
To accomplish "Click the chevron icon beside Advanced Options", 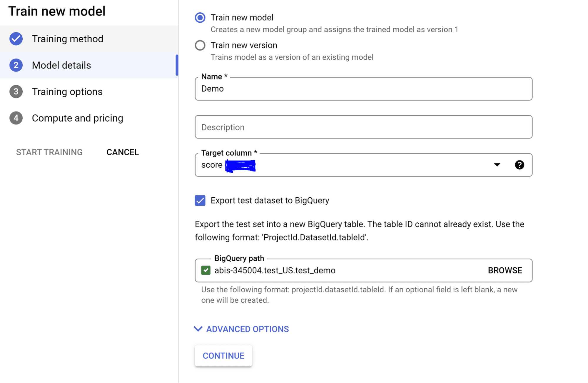I will (198, 329).
